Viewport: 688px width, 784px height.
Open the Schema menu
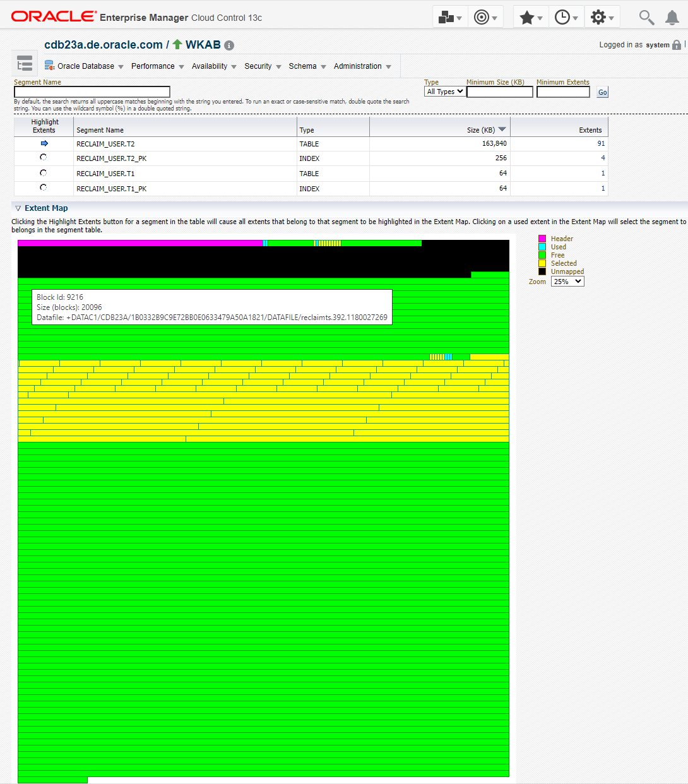click(307, 66)
